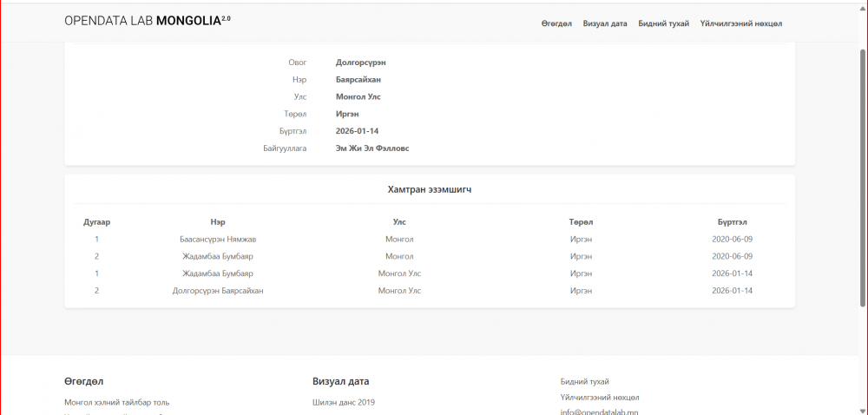The image size is (868, 415).
Task: Select Долгорсүрэн Баярсайхан in the co-owners table
Action: tap(218, 291)
